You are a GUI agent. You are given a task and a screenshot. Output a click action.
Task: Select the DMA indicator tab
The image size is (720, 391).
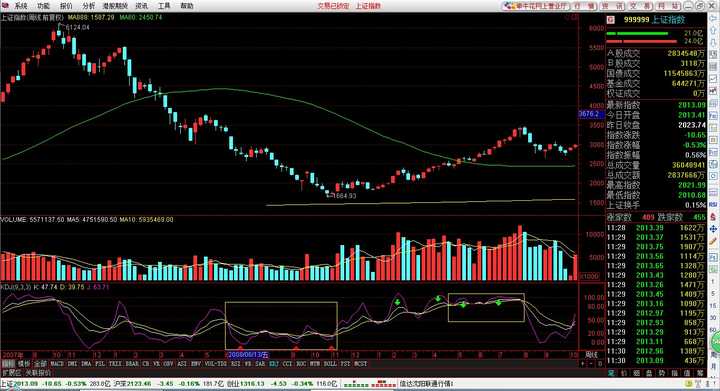point(86,363)
